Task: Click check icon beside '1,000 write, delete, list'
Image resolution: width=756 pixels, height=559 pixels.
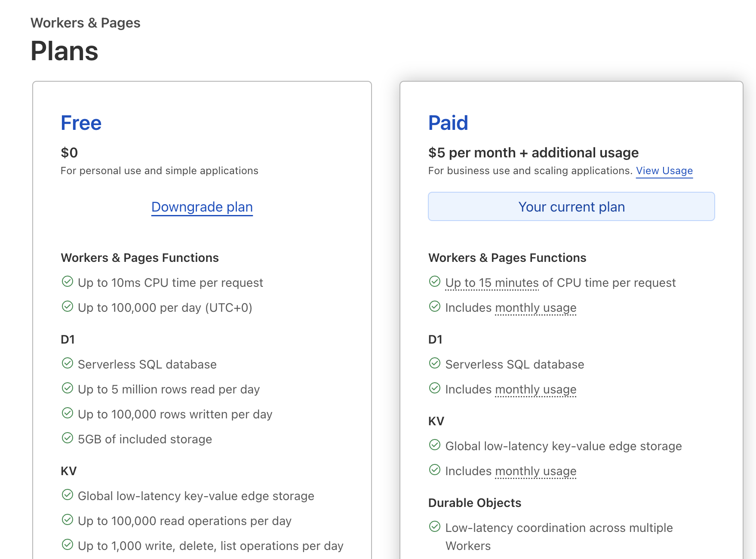Action: (x=68, y=545)
